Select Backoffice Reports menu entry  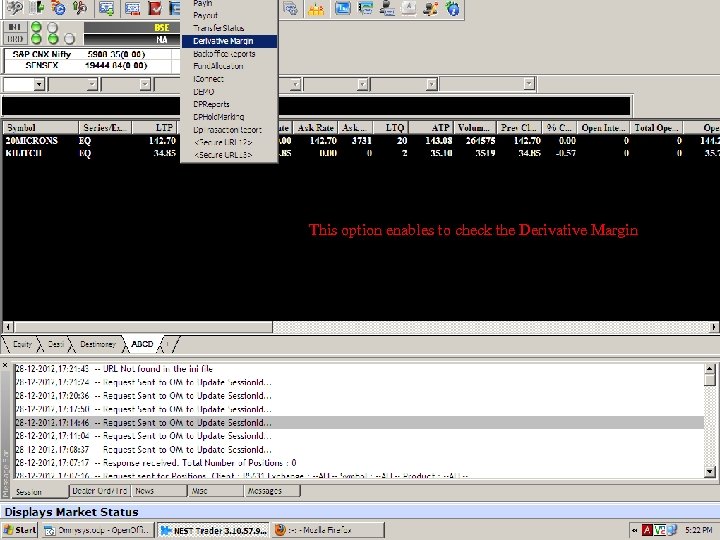[229, 54]
